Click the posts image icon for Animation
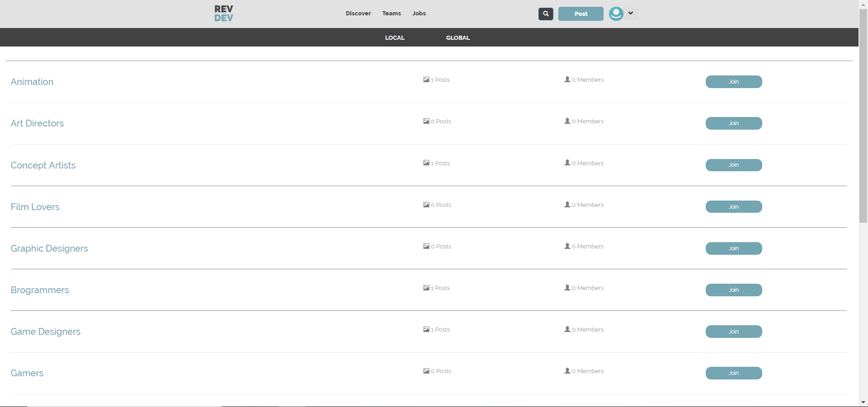The height and width of the screenshot is (407, 868). (x=426, y=80)
